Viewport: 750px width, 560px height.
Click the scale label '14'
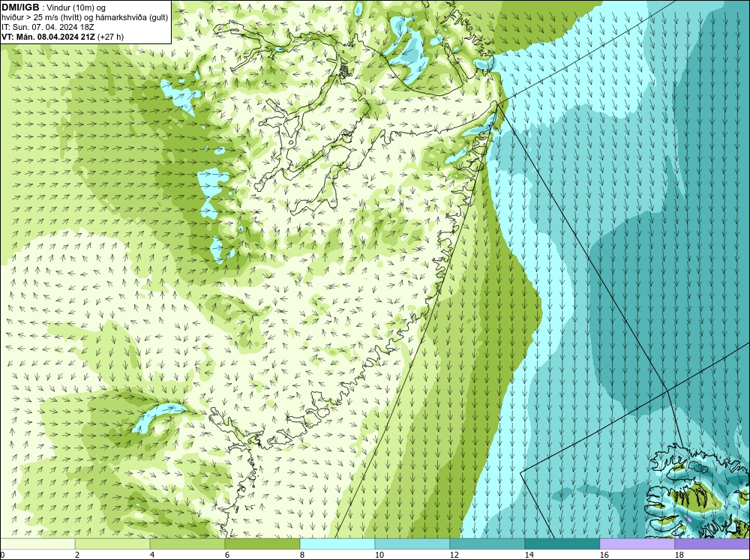coord(529,555)
